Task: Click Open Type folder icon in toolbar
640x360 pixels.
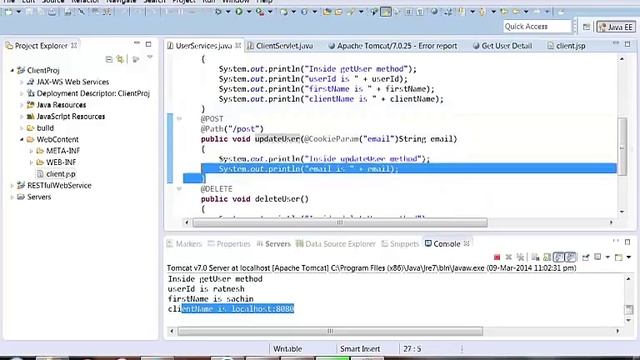Action: coord(327,12)
